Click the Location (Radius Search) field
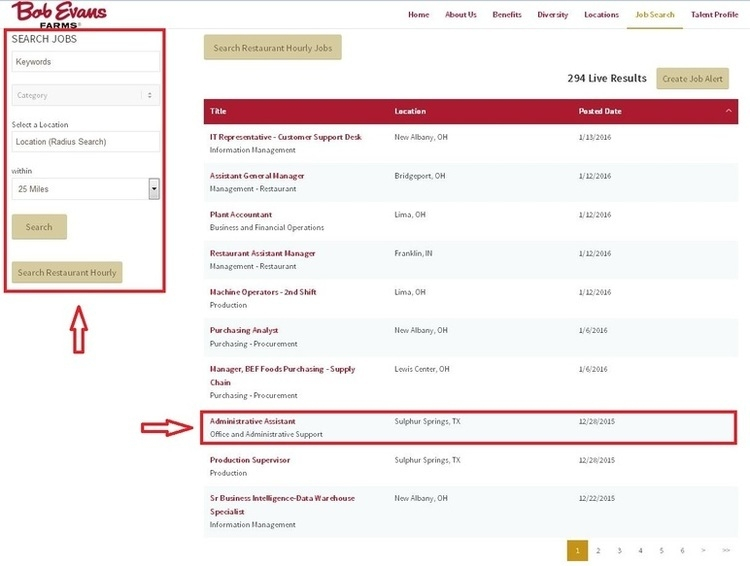The image size is (750, 566). [86, 142]
